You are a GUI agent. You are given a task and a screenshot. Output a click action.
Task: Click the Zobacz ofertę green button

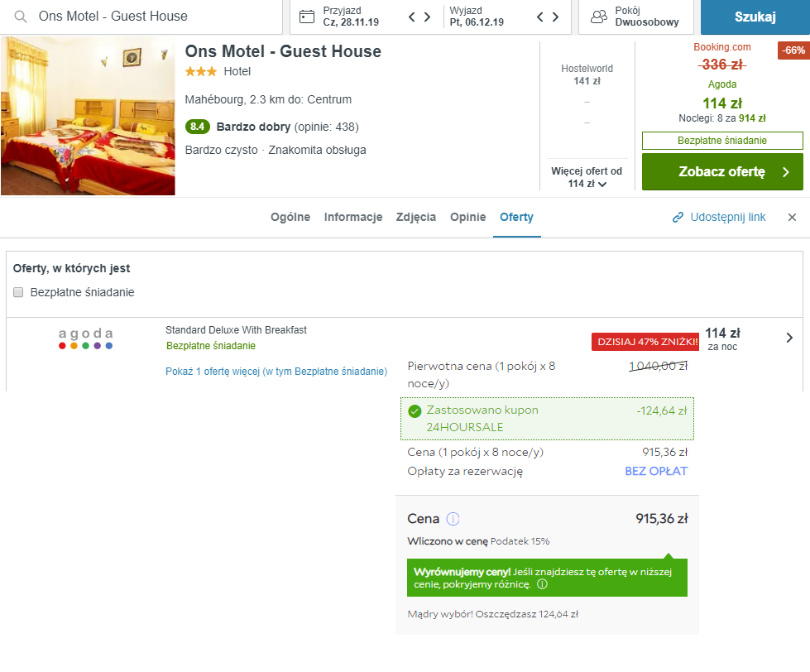(721, 172)
